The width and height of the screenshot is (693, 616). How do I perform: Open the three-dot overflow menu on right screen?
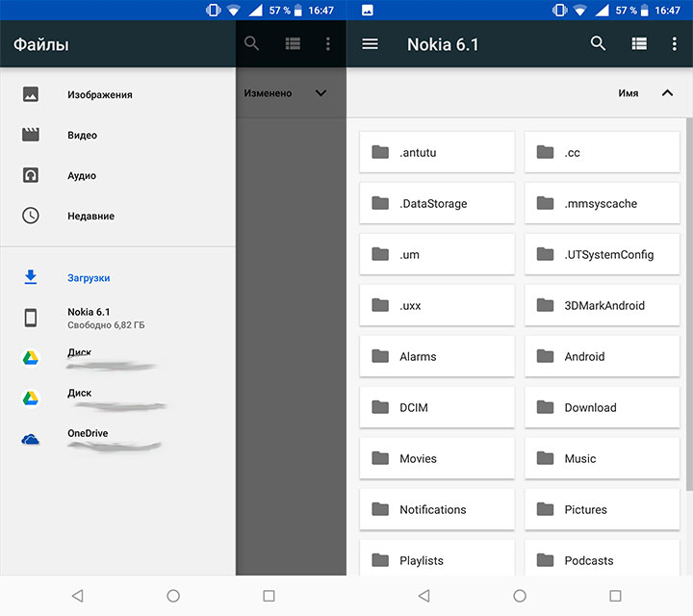tap(674, 44)
